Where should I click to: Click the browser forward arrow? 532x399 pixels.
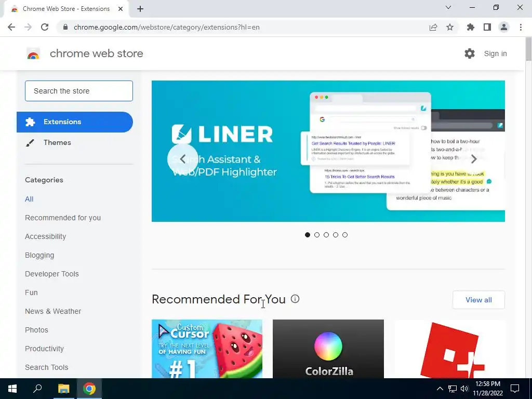[28, 27]
